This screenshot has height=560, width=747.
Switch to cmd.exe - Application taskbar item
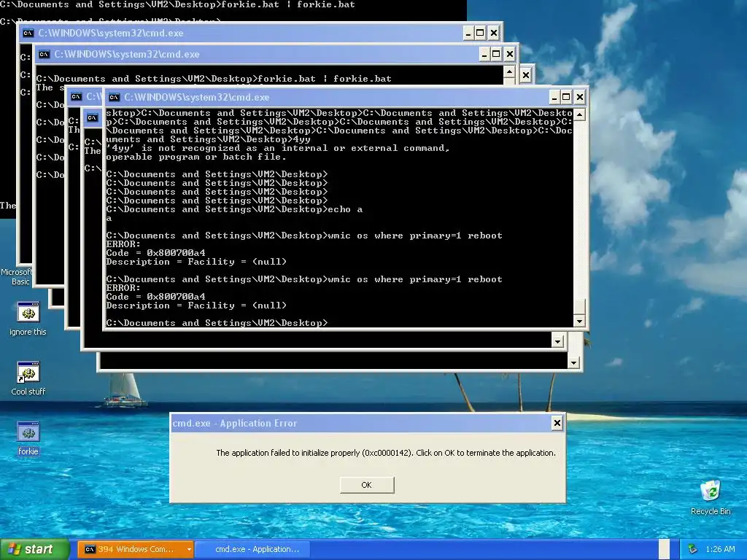pyautogui.click(x=252, y=549)
